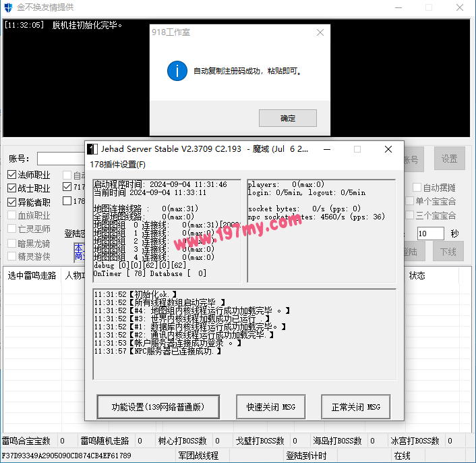Close the 918工作室 message dialog

[320, 32]
